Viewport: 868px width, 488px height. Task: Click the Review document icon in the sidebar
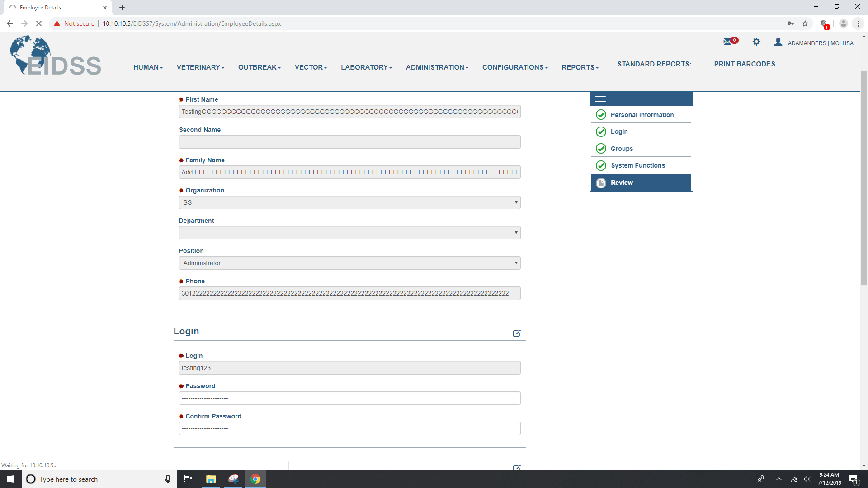pyautogui.click(x=601, y=183)
